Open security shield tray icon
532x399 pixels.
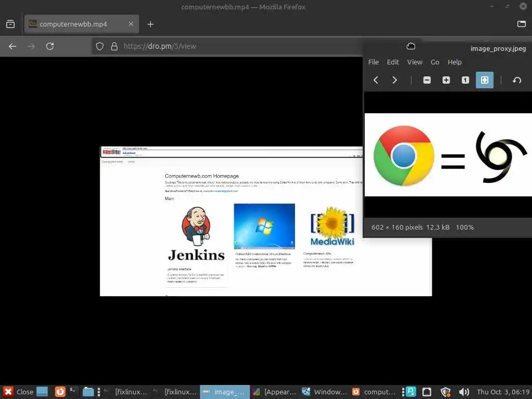(445, 392)
